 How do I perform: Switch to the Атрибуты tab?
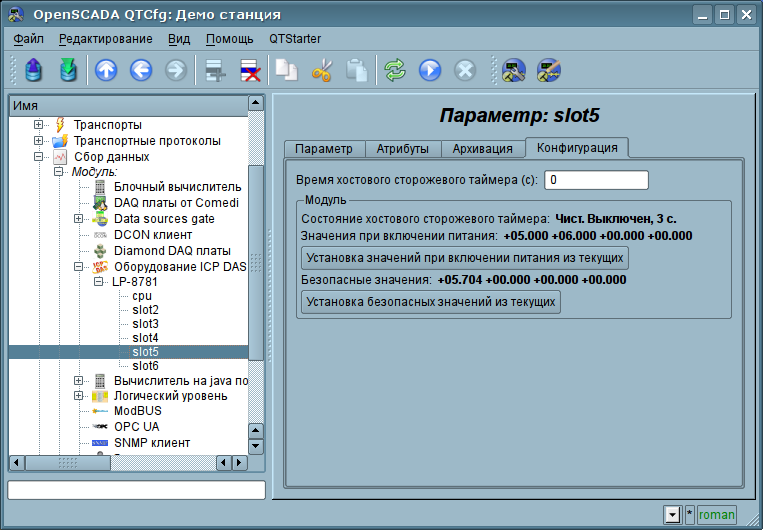click(x=402, y=149)
